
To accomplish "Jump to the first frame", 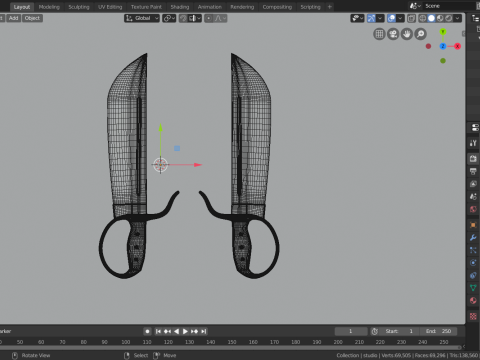I will pyautogui.click(x=158, y=331).
